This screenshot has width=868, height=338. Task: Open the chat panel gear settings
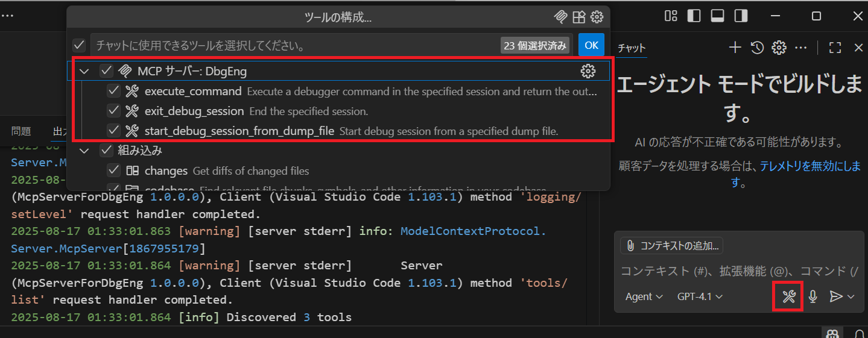point(779,48)
